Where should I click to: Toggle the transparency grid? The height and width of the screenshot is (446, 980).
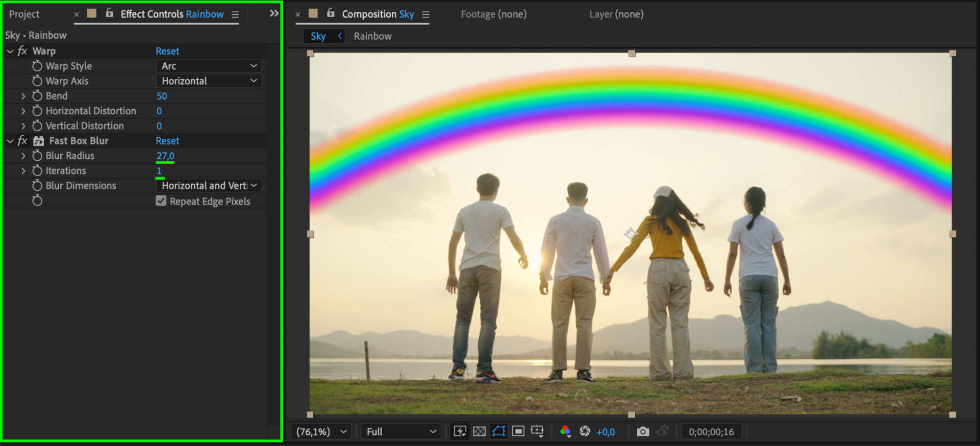coord(479,431)
